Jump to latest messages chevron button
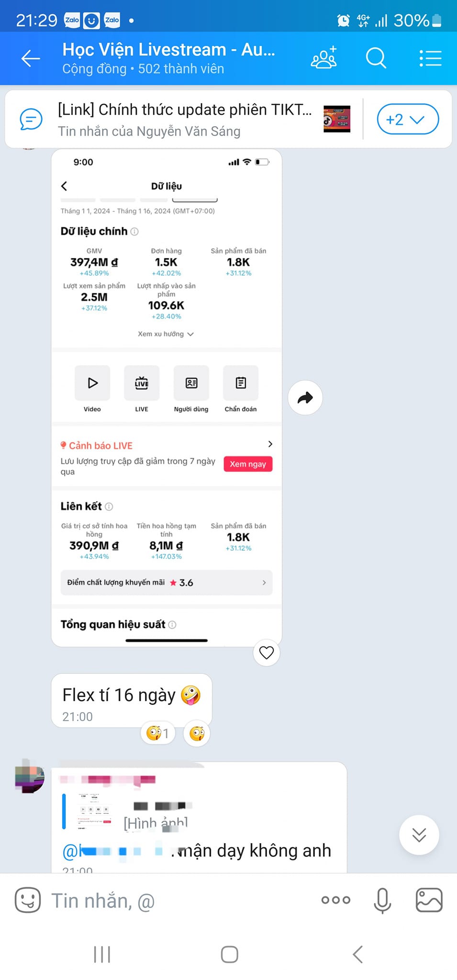 419,835
